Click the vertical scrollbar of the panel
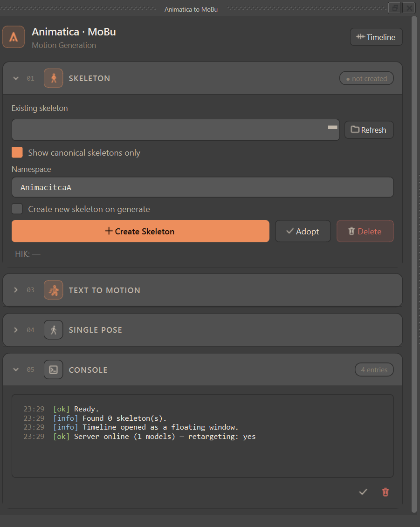This screenshot has width=420, height=527. [414, 264]
